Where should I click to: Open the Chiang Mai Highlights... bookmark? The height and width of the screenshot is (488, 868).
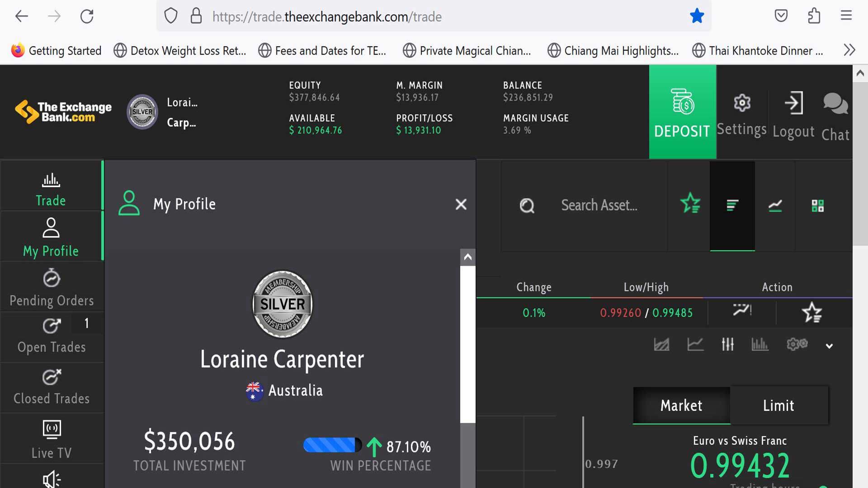[x=613, y=50]
